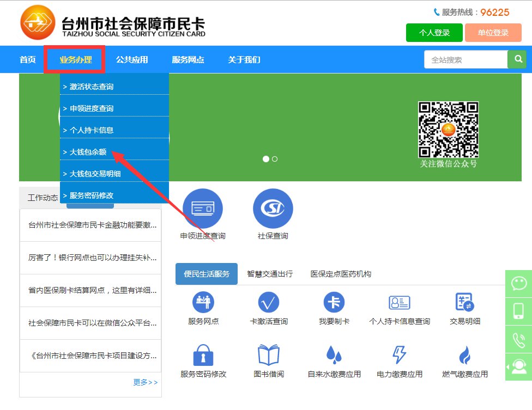Image resolution: width=532 pixels, height=410 pixels.
Task: Select the 卡激活查询 checkmark icon
Action: [x=268, y=302]
